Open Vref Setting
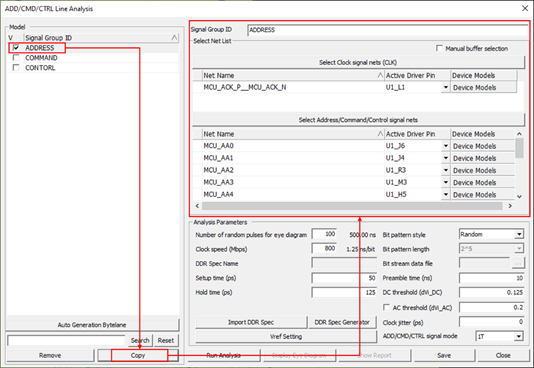Viewport: 534px width, 368px height. point(286,336)
